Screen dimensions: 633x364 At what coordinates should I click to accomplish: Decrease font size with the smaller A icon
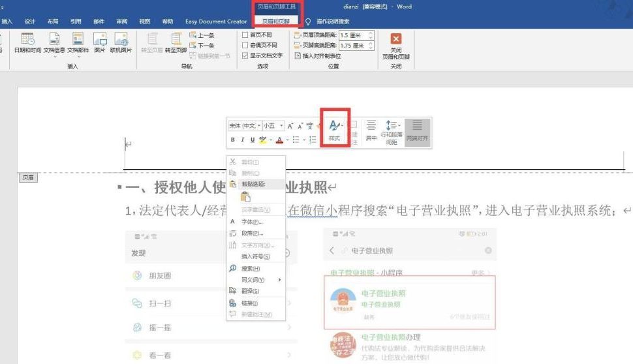pyautogui.click(x=300, y=127)
